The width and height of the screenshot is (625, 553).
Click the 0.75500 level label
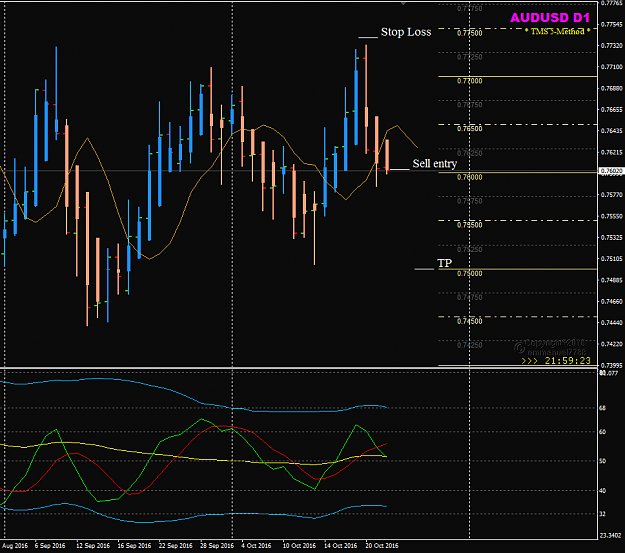470,225
